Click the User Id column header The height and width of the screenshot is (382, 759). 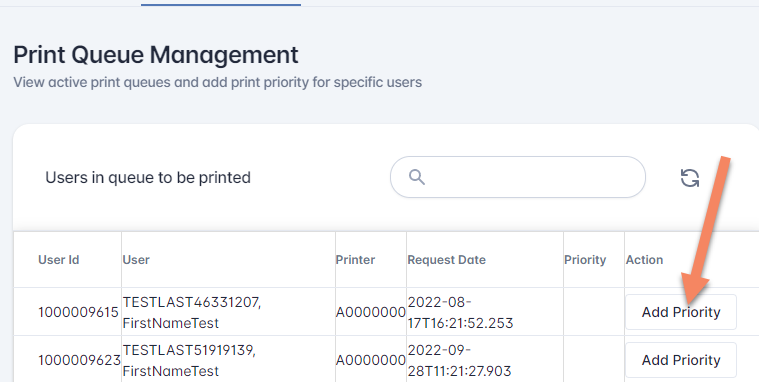pyautogui.click(x=59, y=260)
